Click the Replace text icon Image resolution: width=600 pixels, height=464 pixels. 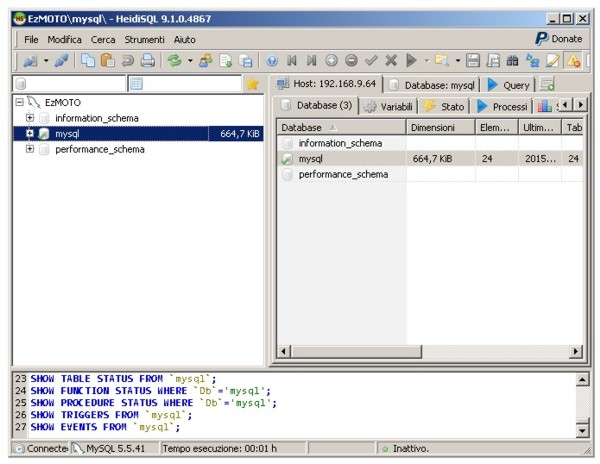pos(532,60)
